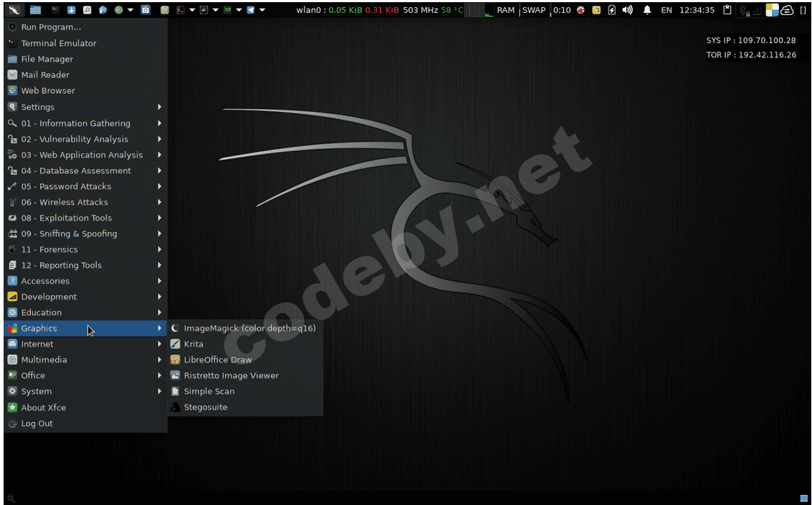The height and width of the screenshot is (505, 812).
Task: Open the Accessories category
Action: click(85, 281)
